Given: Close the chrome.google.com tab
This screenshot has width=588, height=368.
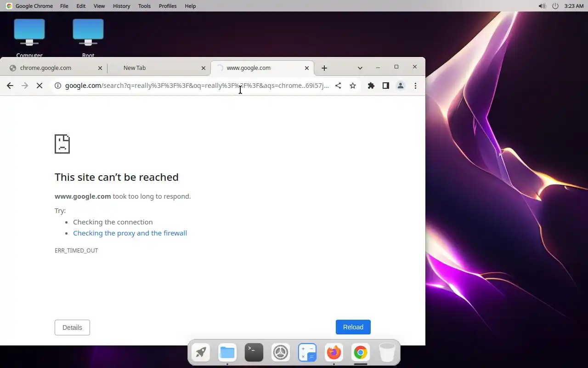Looking at the screenshot, I should point(100,68).
